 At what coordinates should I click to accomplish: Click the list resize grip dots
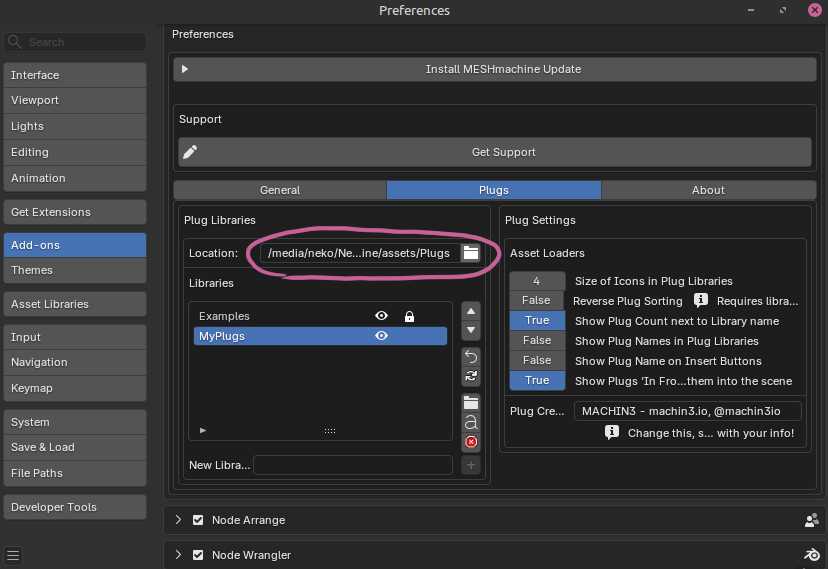[x=330, y=431]
